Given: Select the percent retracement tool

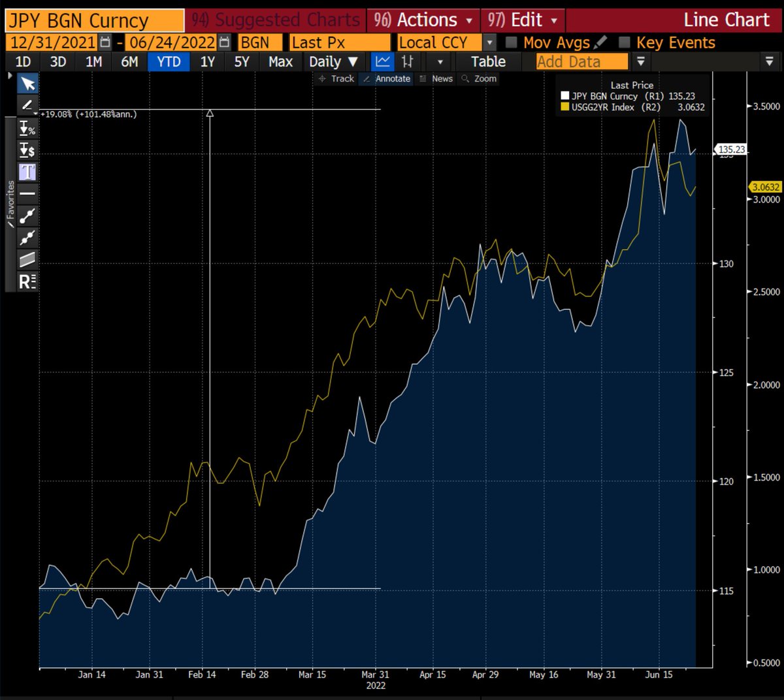Looking at the screenshot, I should click(x=27, y=129).
